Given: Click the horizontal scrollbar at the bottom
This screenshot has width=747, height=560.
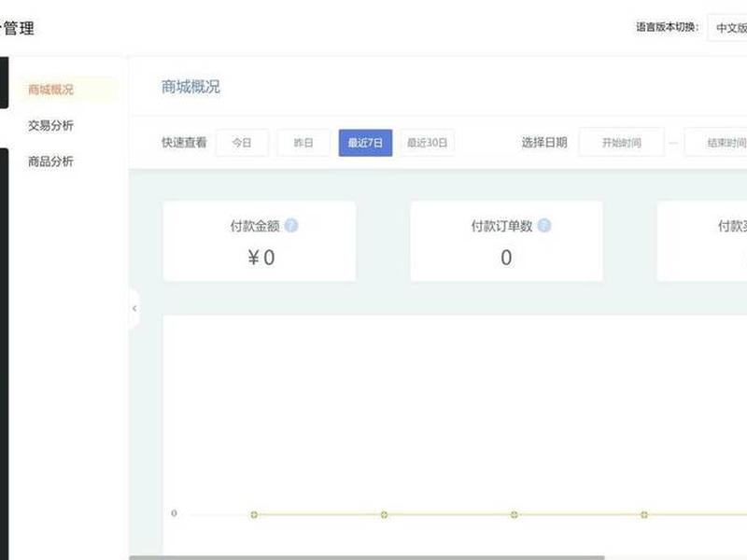Looking at the screenshot, I should coord(367,557).
